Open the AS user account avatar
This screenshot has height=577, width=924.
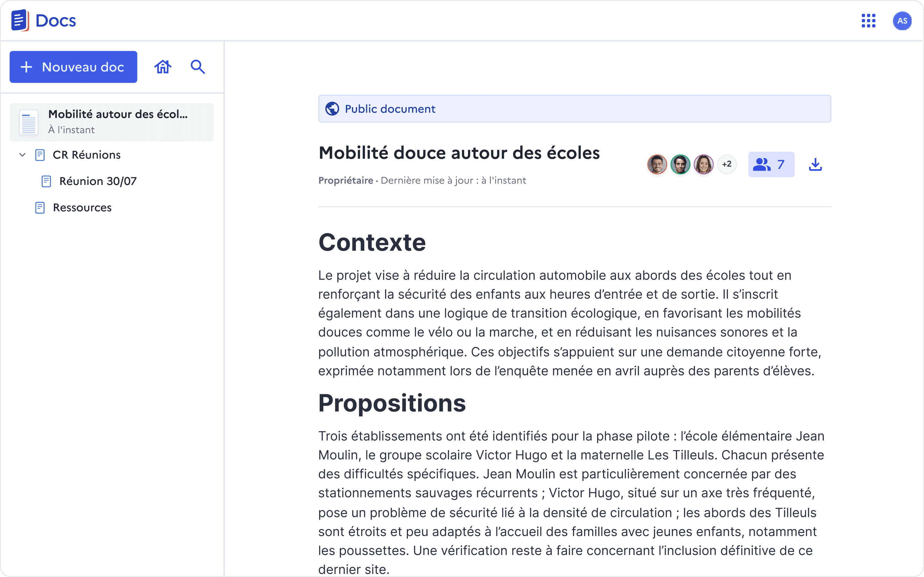(x=902, y=21)
